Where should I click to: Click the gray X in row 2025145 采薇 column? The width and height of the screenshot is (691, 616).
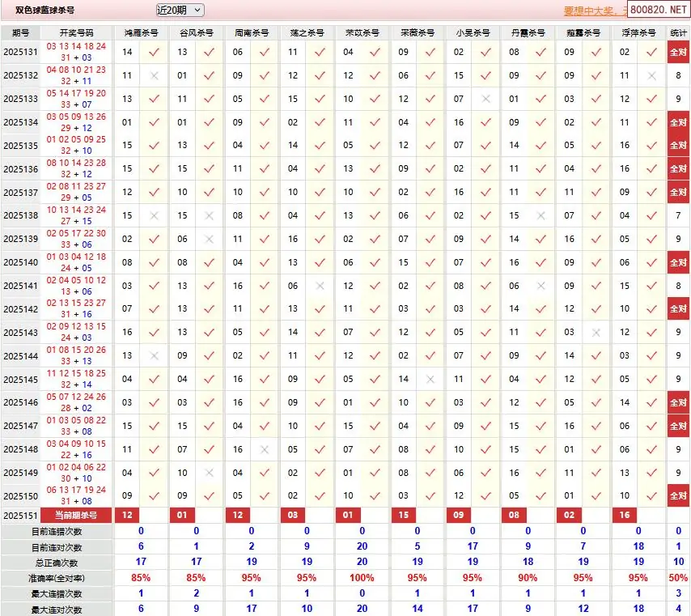pos(430,380)
